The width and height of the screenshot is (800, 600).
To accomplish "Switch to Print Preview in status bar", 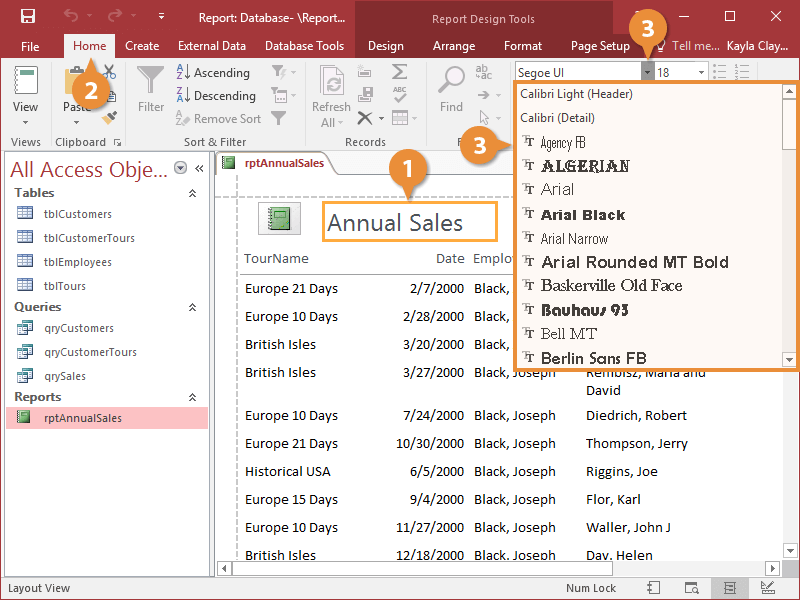I will tap(691, 588).
